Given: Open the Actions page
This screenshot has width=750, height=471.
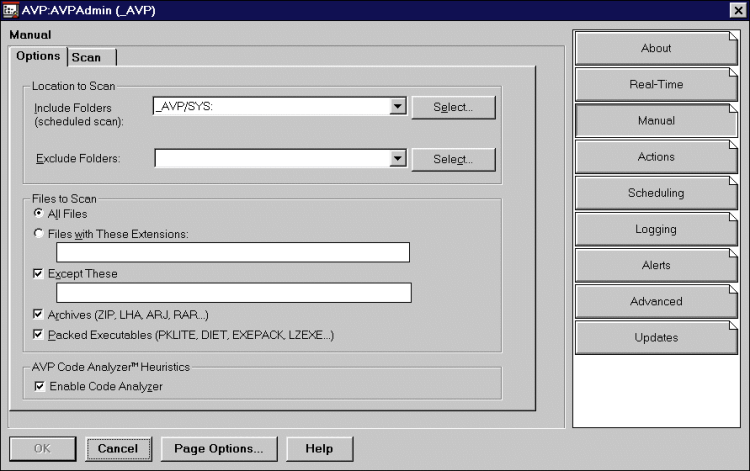Looking at the screenshot, I should pyautogui.click(x=656, y=157).
